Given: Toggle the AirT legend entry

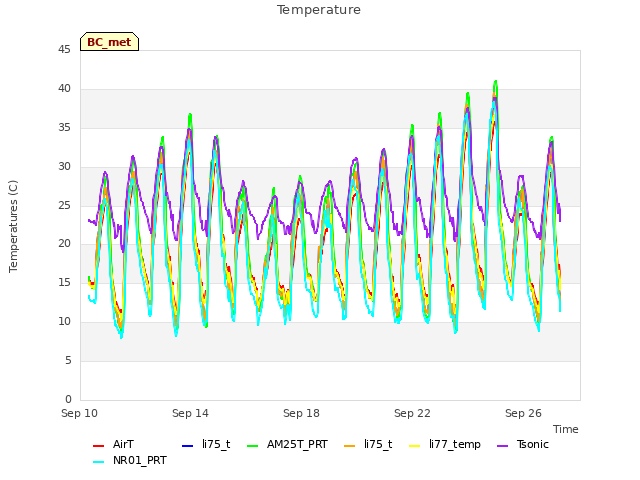Looking at the screenshot, I should pyautogui.click(x=113, y=444).
